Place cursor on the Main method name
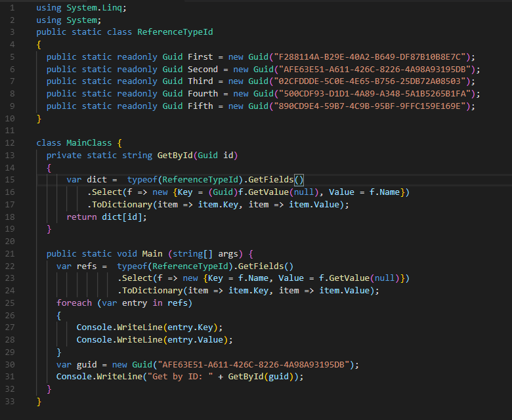This screenshot has width=512, height=420. (152, 254)
